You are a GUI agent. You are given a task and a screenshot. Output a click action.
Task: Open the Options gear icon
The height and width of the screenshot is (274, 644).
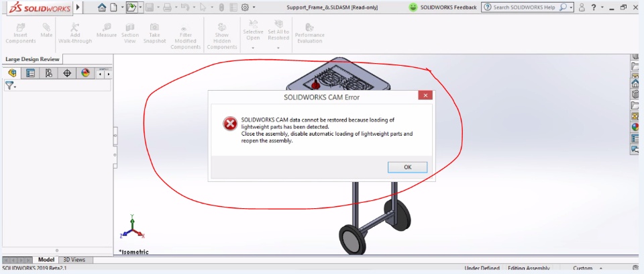pyautogui.click(x=246, y=7)
